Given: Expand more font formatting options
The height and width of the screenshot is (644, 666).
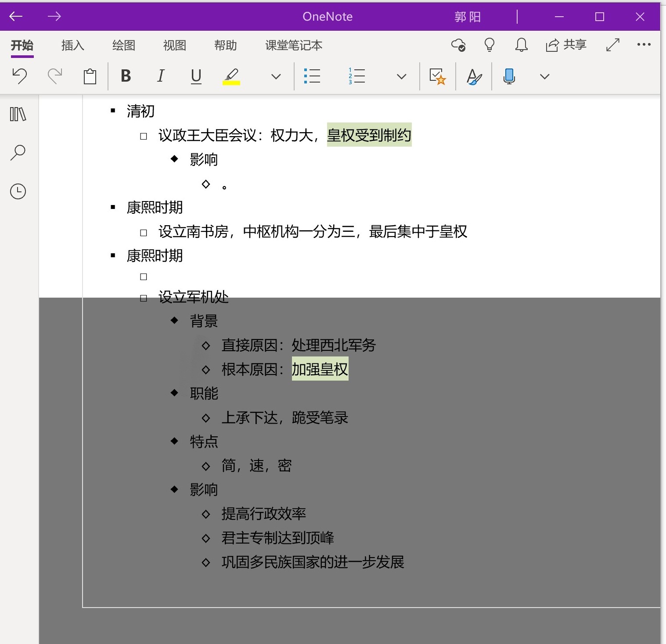Looking at the screenshot, I should pyautogui.click(x=276, y=77).
